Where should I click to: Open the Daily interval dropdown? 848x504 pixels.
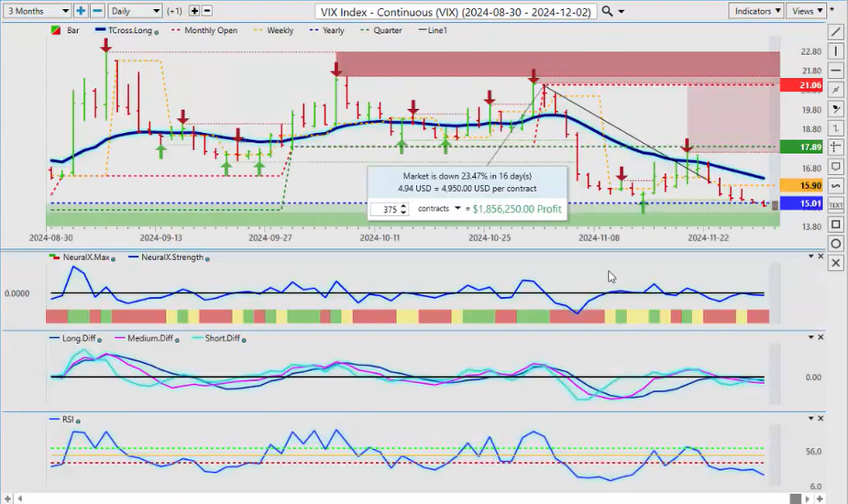pos(135,11)
